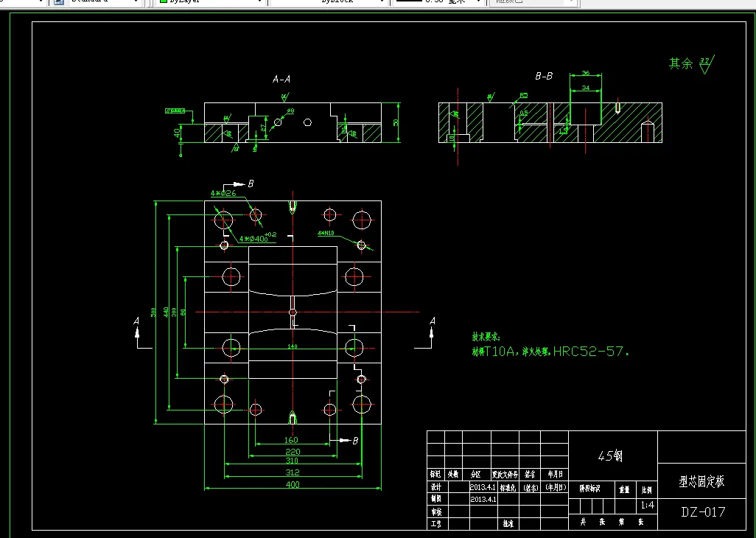Image resolution: width=756 pixels, height=538 pixels.
Task: Click the right A section marker
Action: tap(432, 321)
